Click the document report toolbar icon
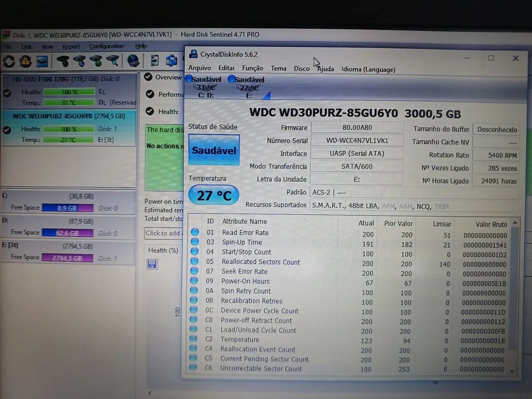The image size is (532, 399). 154,61
